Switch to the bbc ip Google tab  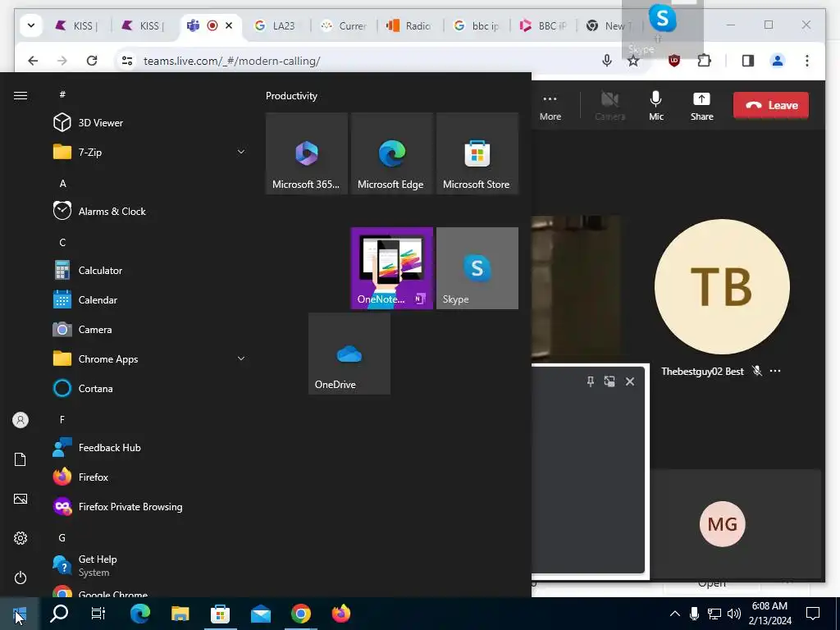pos(477,25)
